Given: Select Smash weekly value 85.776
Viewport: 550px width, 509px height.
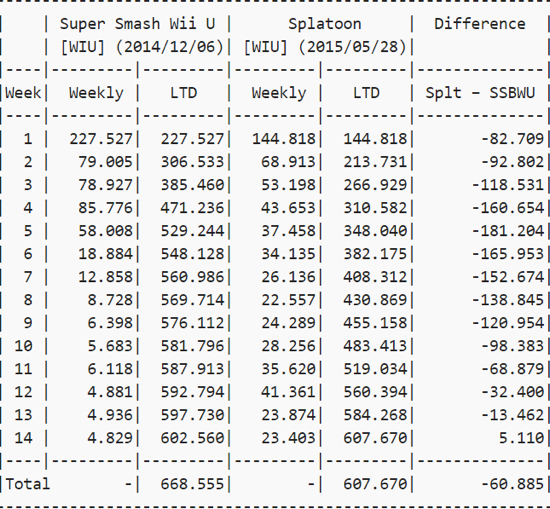Looking at the screenshot, I should coord(106,208).
